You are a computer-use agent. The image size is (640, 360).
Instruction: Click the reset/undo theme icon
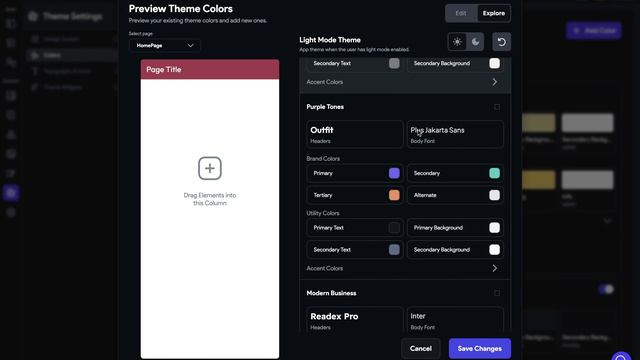[x=502, y=42]
